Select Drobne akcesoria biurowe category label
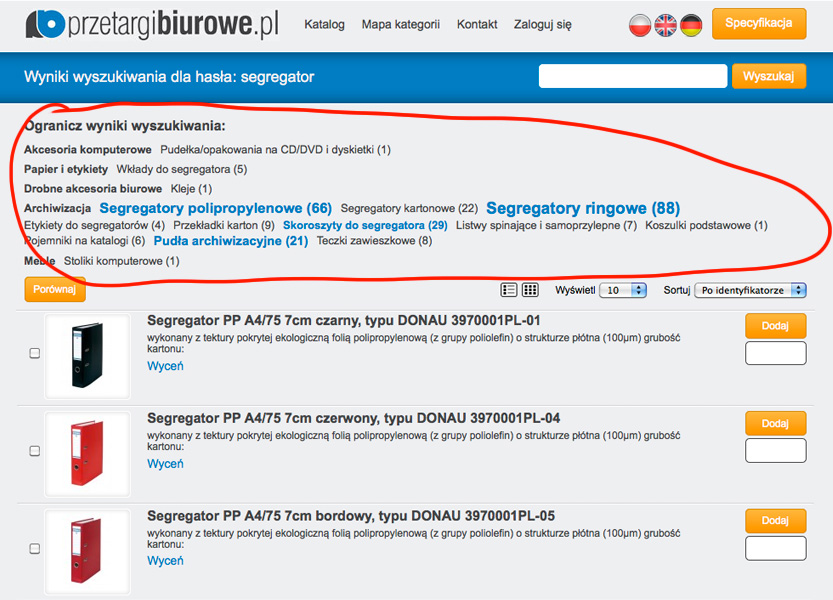 [93, 189]
